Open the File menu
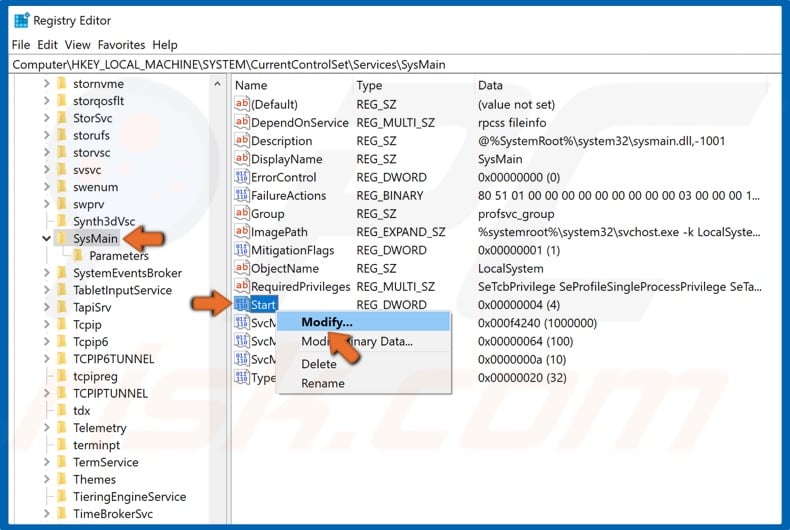The image size is (790, 530). pos(21,45)
